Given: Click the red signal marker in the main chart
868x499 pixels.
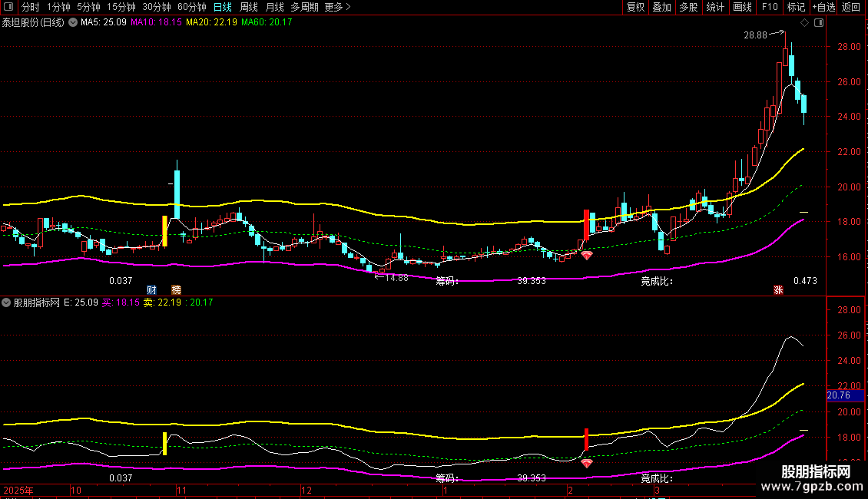Looking at the screenshot, I should [587, 255].
